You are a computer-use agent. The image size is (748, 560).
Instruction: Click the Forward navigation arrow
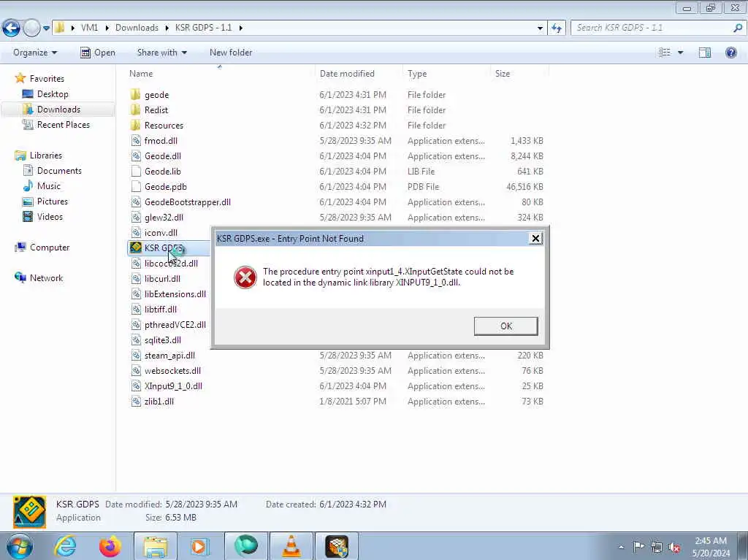click(31, 28)
